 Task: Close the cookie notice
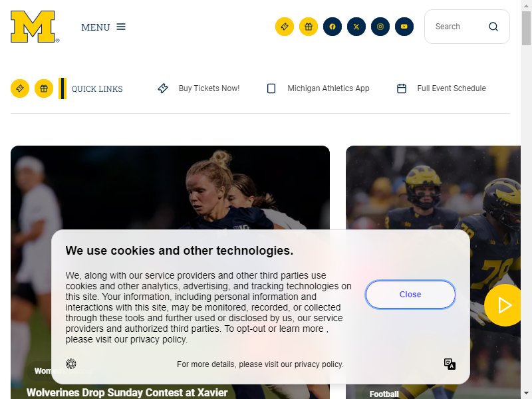(410, 295)
